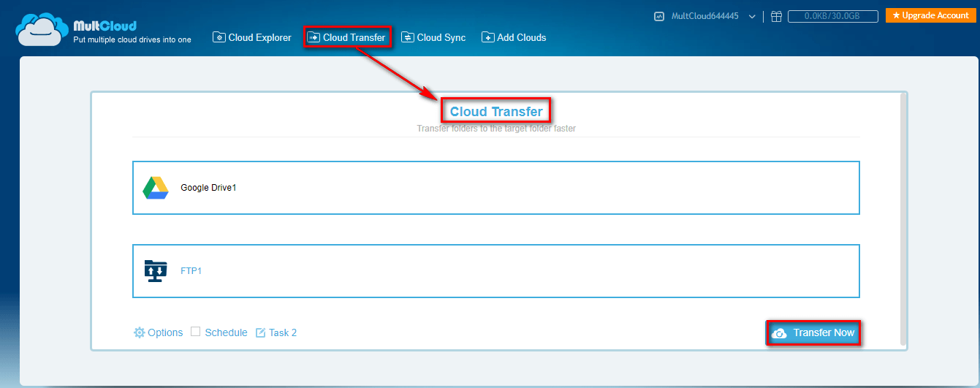
Task: Click the FTP server icon
Action: pyautogui.click(x=156, y=271)
